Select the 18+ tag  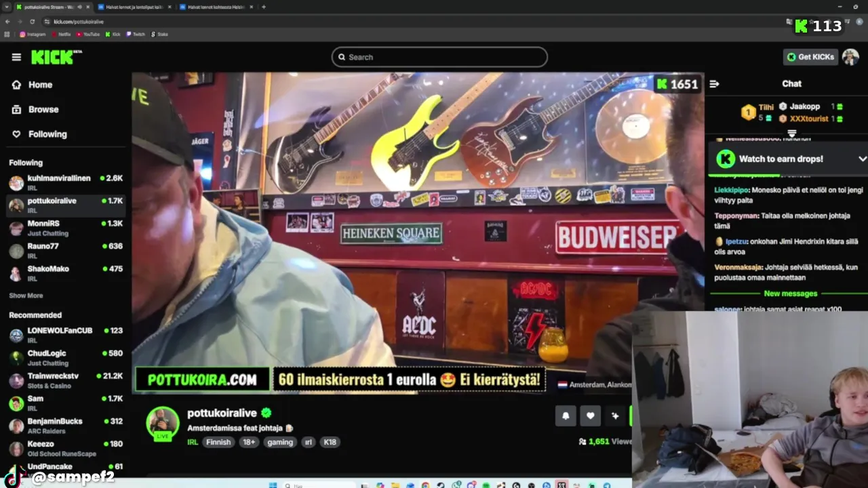[250, 442]
